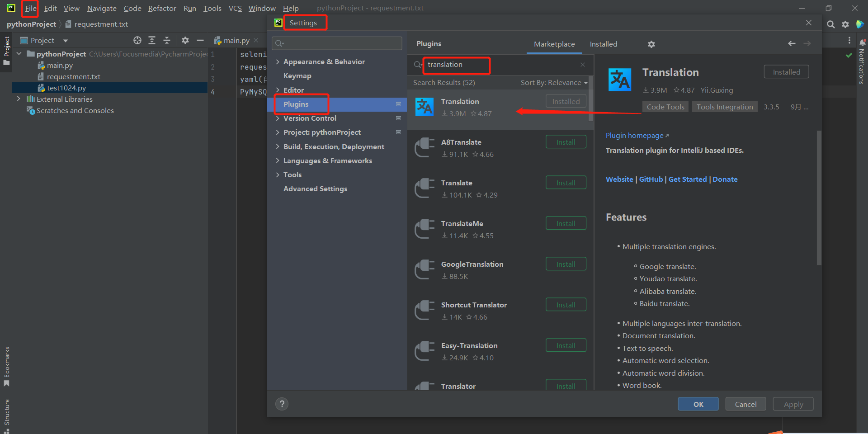
Task: Close the Settings dialog
Action: tap(809, 23)
